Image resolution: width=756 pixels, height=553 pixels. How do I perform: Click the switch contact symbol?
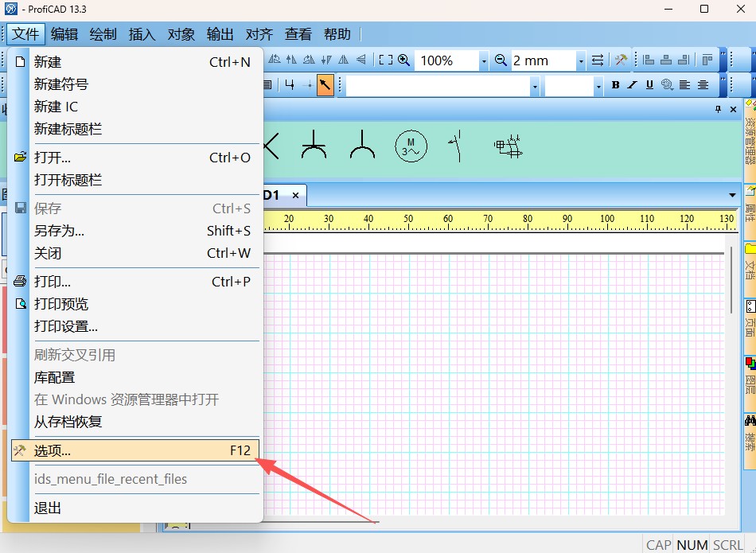coord(454,146)
